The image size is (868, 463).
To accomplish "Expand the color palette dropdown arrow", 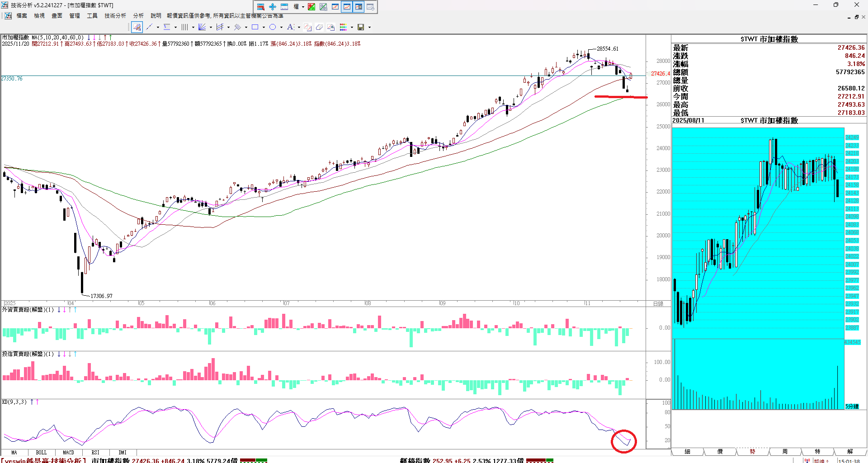I will click(352, 27).
